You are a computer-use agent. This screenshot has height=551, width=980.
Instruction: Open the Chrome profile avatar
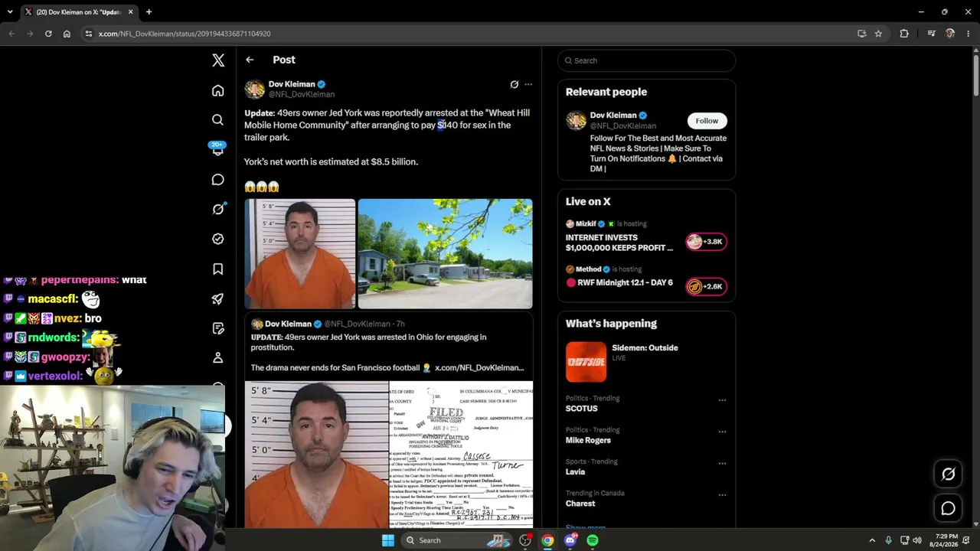click(x=950, y=34)
